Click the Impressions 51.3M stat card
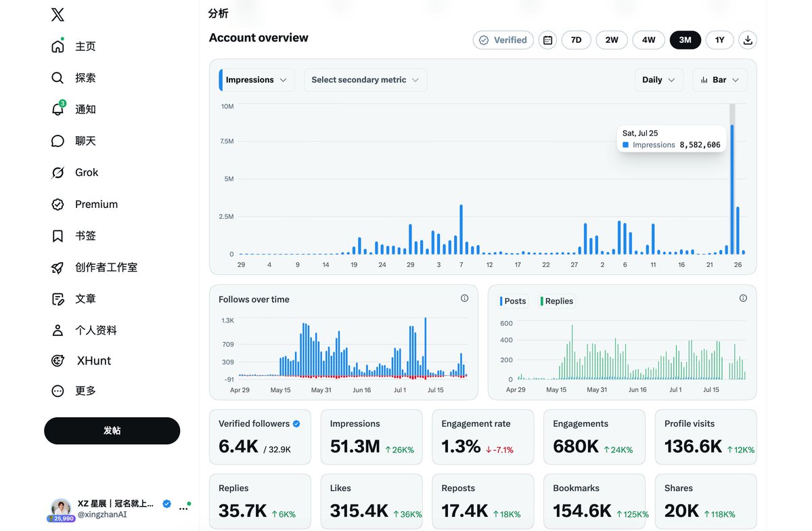This screenshot has height=531, width=812. [371, 437]
